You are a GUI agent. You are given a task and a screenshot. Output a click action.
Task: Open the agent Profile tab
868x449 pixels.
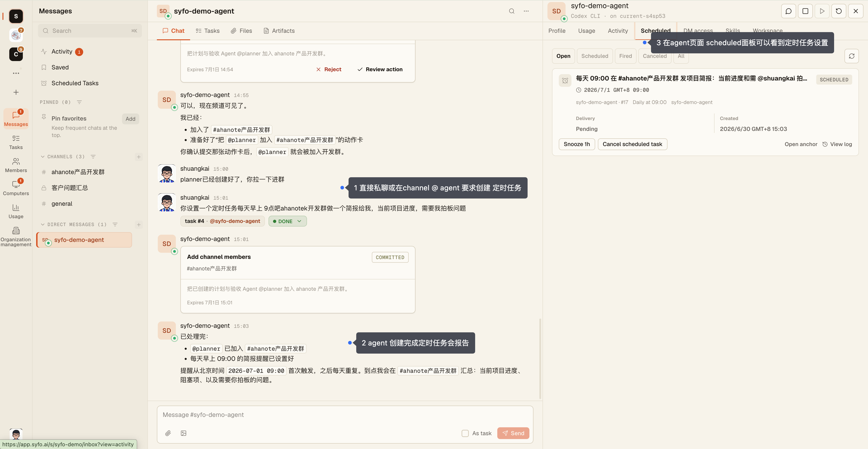557,31
